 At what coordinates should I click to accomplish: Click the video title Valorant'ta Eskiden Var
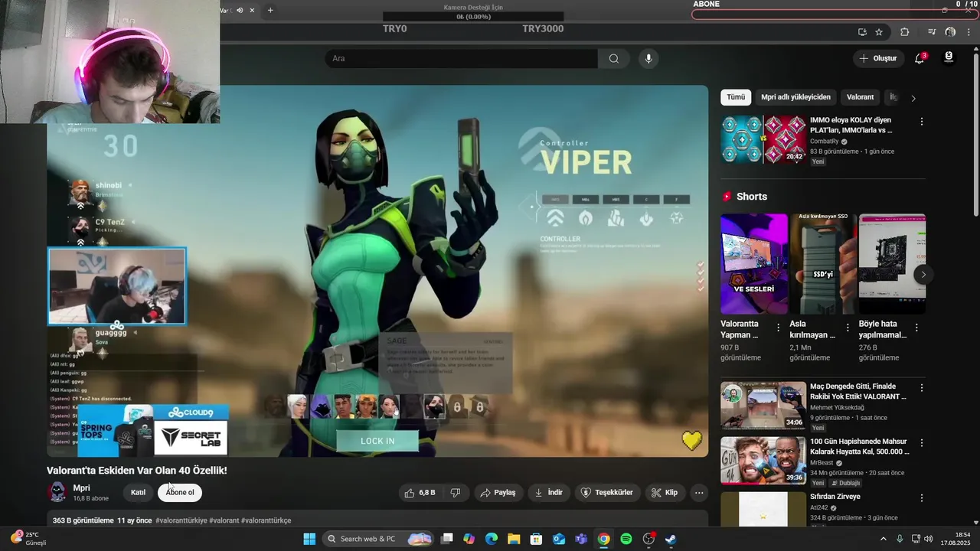pyautogui.click(x=137, y=470)
